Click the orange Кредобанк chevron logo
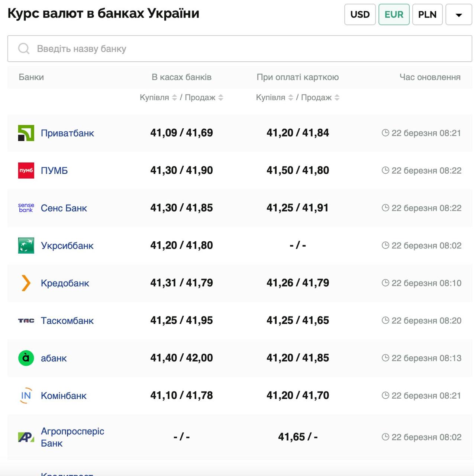 click(x=26, y=283)
